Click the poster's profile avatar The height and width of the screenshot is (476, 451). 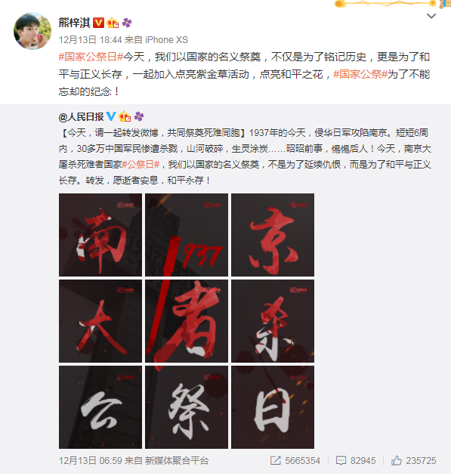(32, 31)
